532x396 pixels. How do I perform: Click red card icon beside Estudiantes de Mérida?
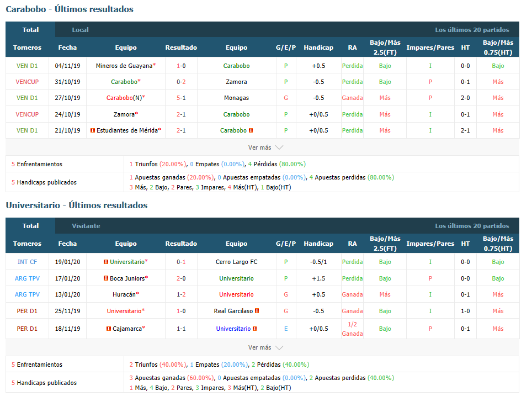93,130
